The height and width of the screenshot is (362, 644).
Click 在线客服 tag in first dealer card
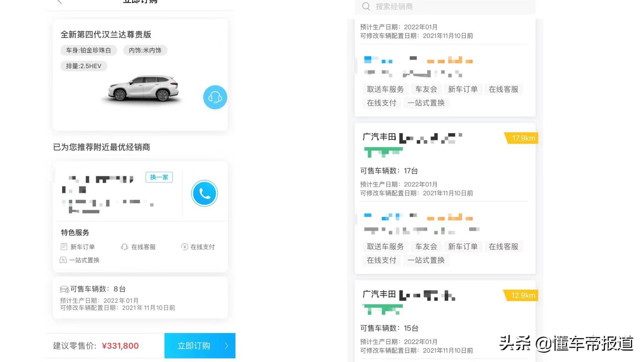coord(503,89)
